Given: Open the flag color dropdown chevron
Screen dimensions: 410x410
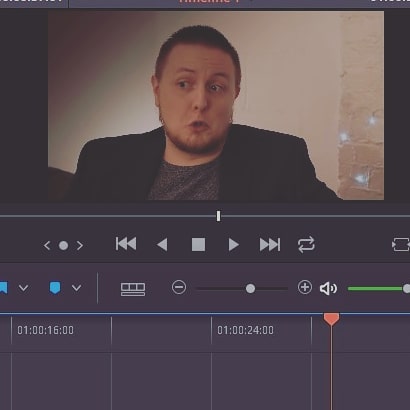Looking at the screenshot, I should (23, 288).
